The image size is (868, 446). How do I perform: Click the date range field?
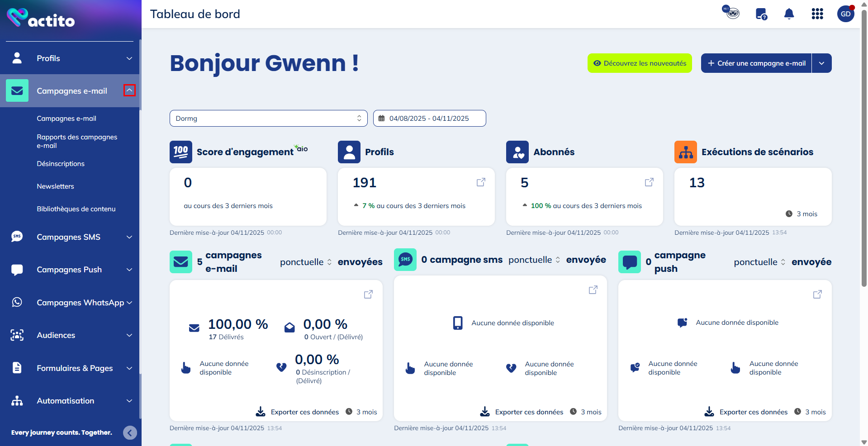[429, 119]
